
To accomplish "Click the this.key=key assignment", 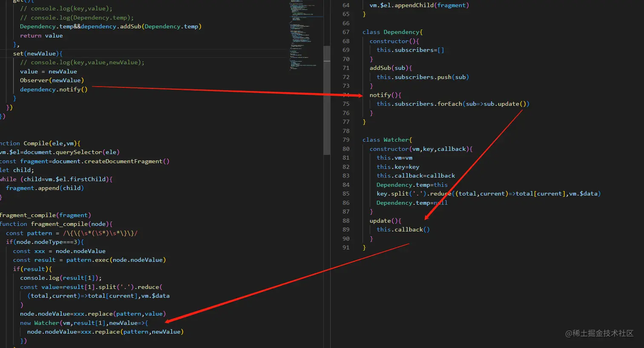I will 398,167.
